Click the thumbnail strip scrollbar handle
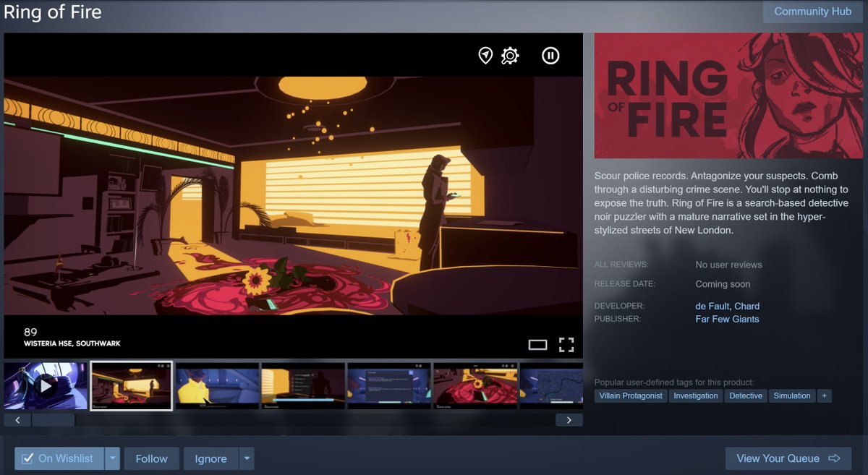This screenshot has height=475, width=868. (x=54, y=420)
